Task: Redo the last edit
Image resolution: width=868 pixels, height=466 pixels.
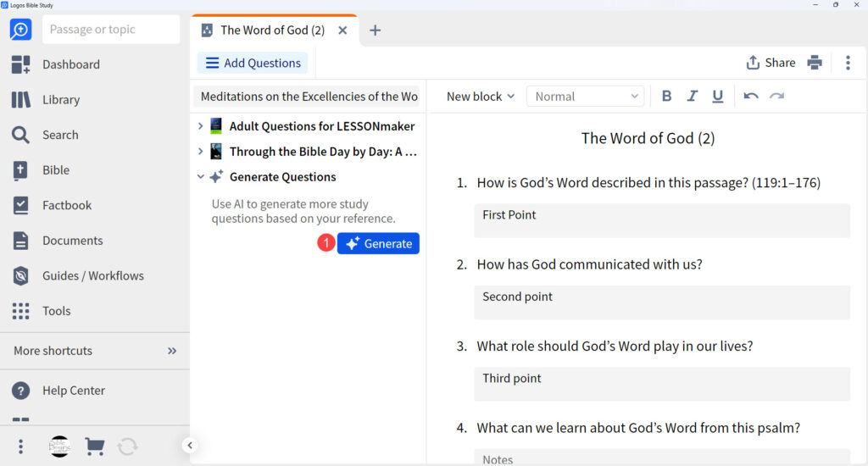Action: (x=776, y=97)
